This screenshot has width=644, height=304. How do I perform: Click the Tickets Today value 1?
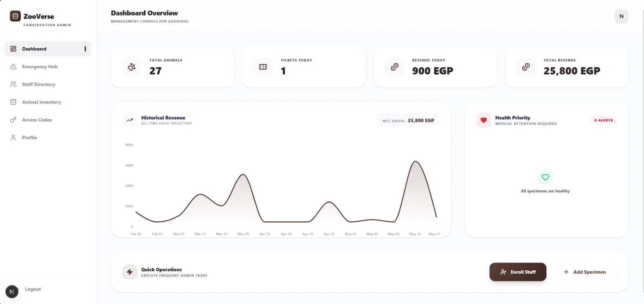(283, 71)
